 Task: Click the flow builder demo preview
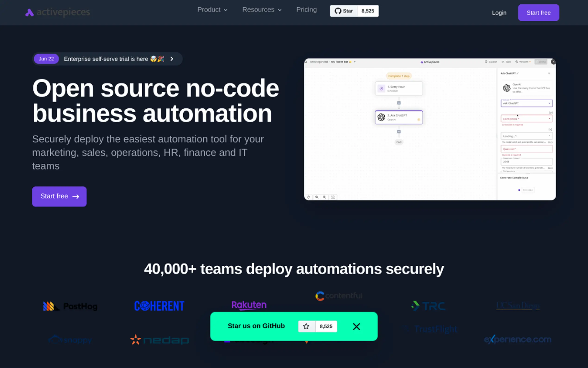pyautogui.click(x=429, y=129)
